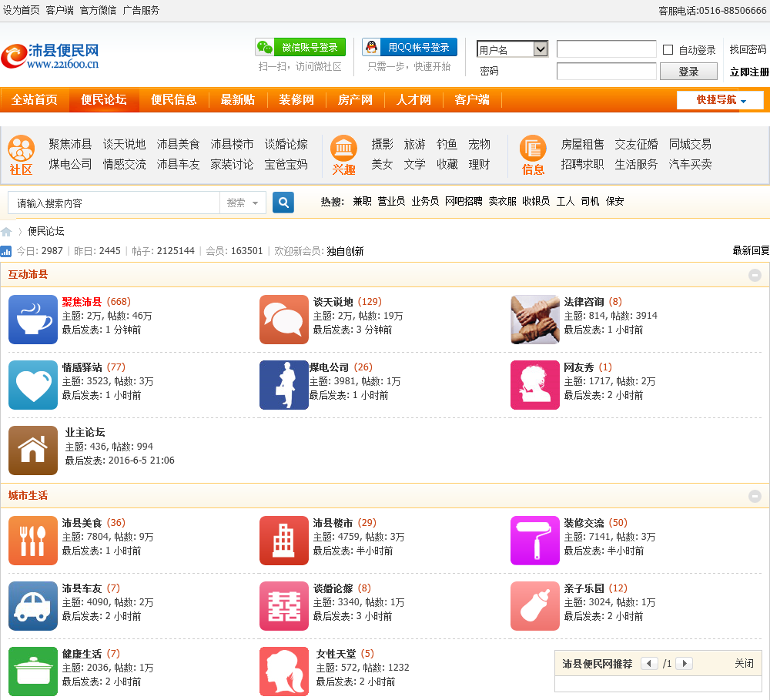Click the 找回密码 link
Screen dimensions: 770x700
(x=748, y=49)
